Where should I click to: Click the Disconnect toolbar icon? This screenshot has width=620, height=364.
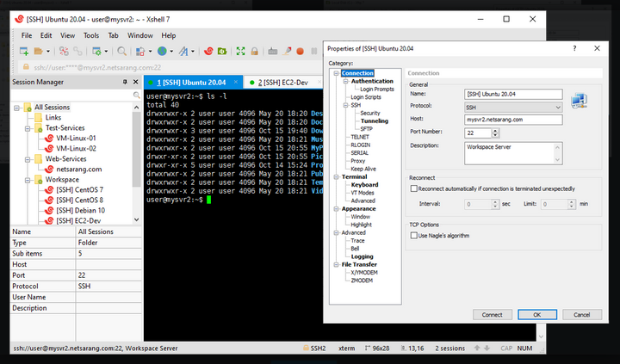(64, 51)
